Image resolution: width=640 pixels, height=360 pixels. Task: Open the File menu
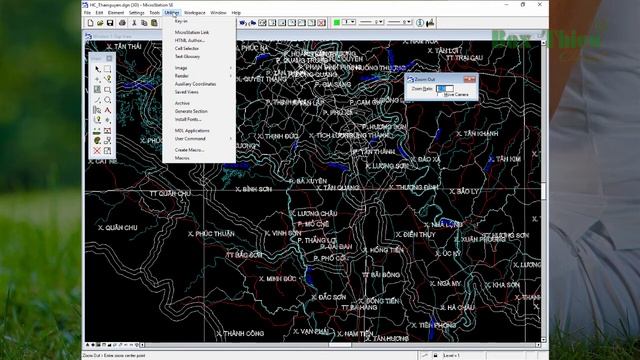pyautogui.click(x=87, y=13)
